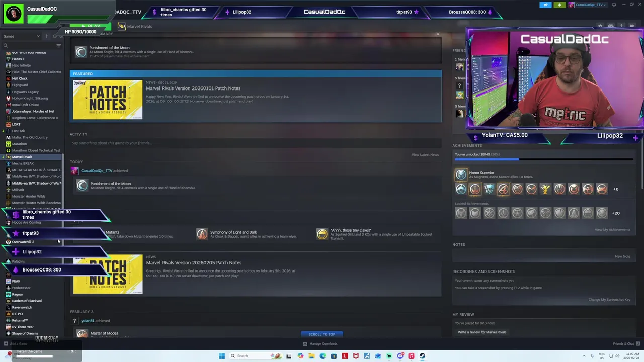Click the activity comment input field

click(256, 143)
